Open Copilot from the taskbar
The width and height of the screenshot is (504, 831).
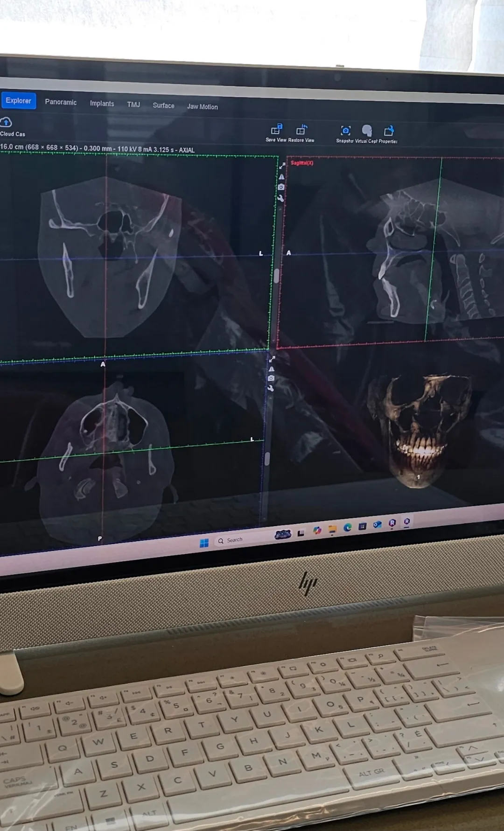coord(317,531)
